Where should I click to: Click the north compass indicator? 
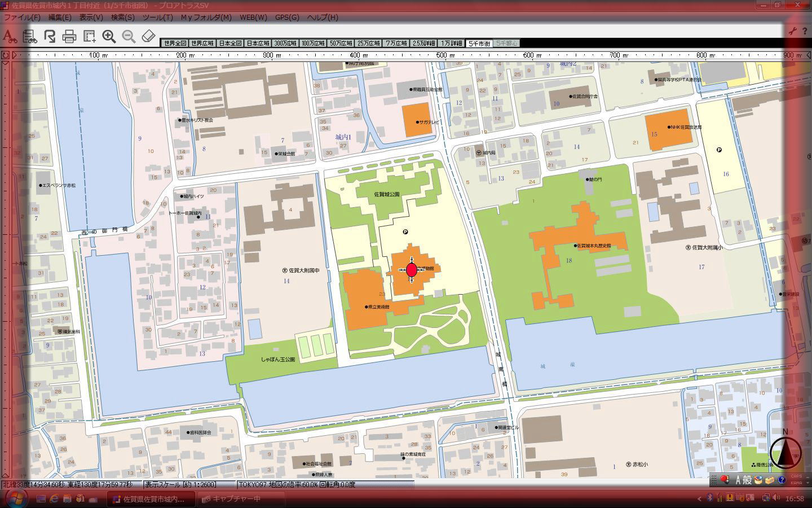click(785, 450)
